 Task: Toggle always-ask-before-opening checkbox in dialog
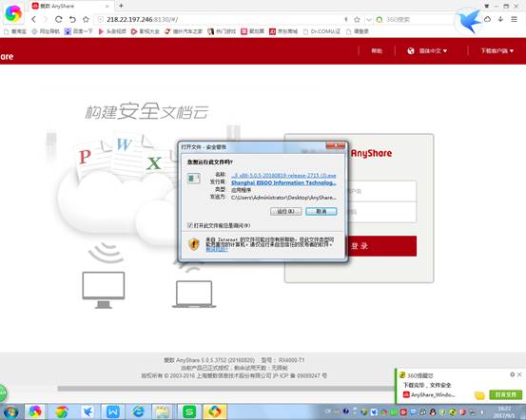(x=190, y=225)
